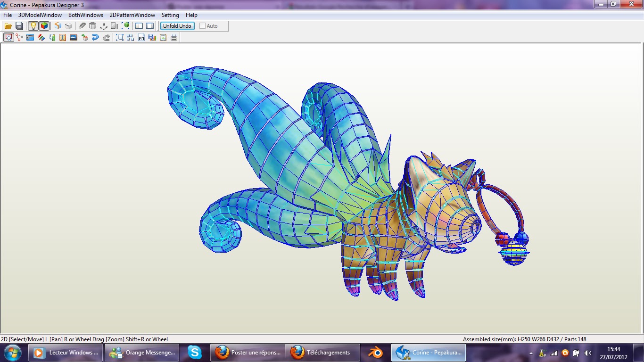
Task: Click the dashed-square fit pattern view icon
Action: [x=120, y=37]
